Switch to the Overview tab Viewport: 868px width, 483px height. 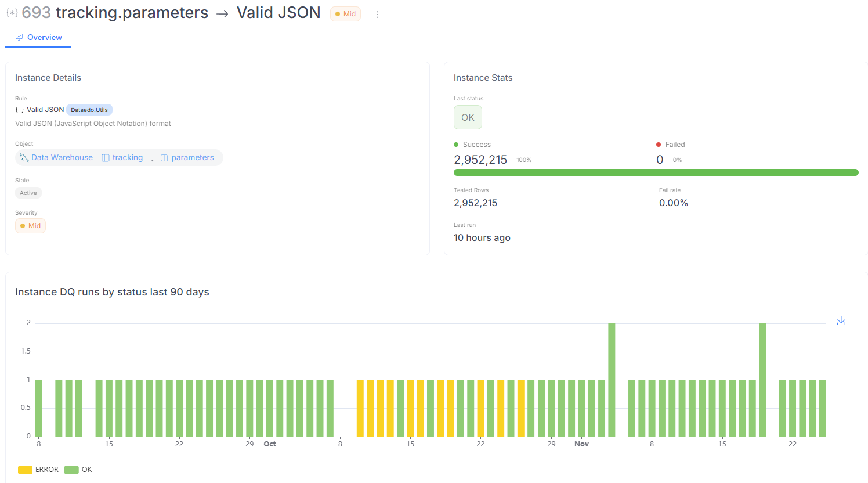38,37
